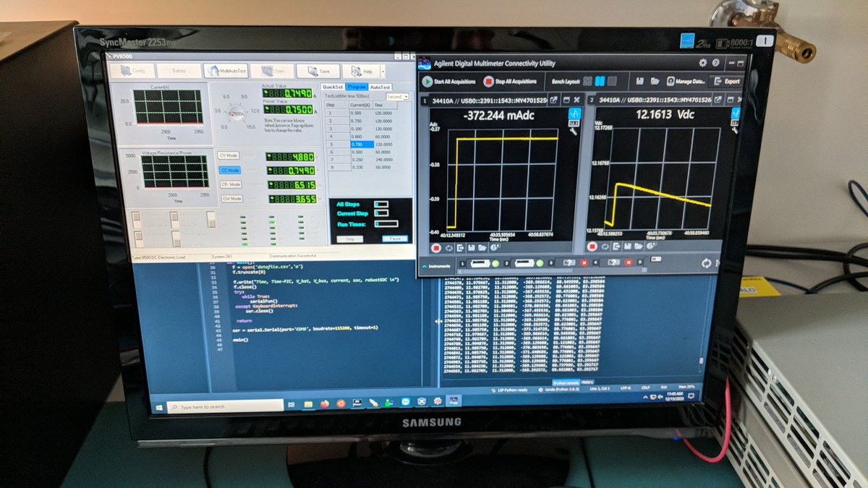The height and width of the screenshot is (488, 868).
Task: Click the current preset rotary knob
Action: coord(235,113)
